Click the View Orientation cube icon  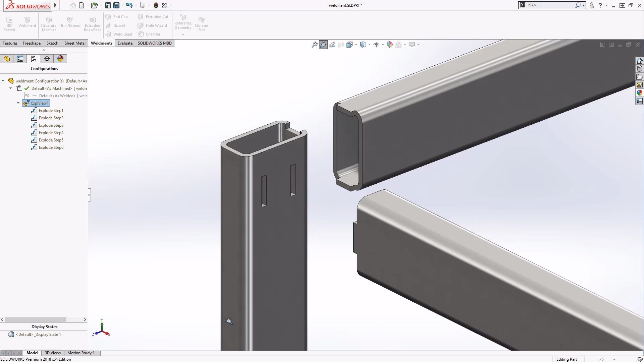click(350, 45)
